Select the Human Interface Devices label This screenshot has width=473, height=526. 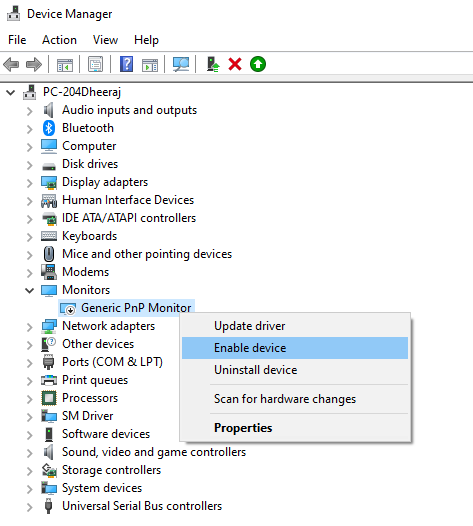[x=128, y=200]
